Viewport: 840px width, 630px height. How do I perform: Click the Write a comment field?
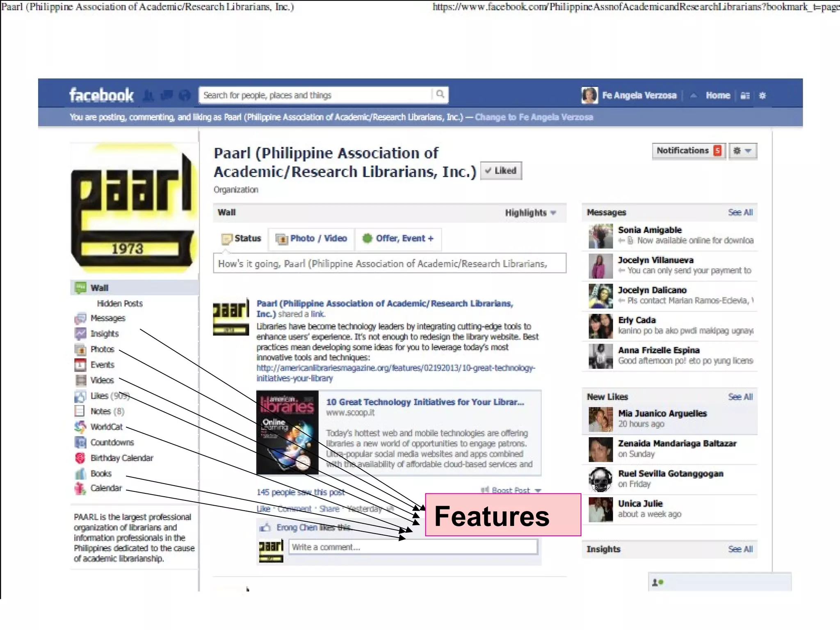click(x=413, y=547)
